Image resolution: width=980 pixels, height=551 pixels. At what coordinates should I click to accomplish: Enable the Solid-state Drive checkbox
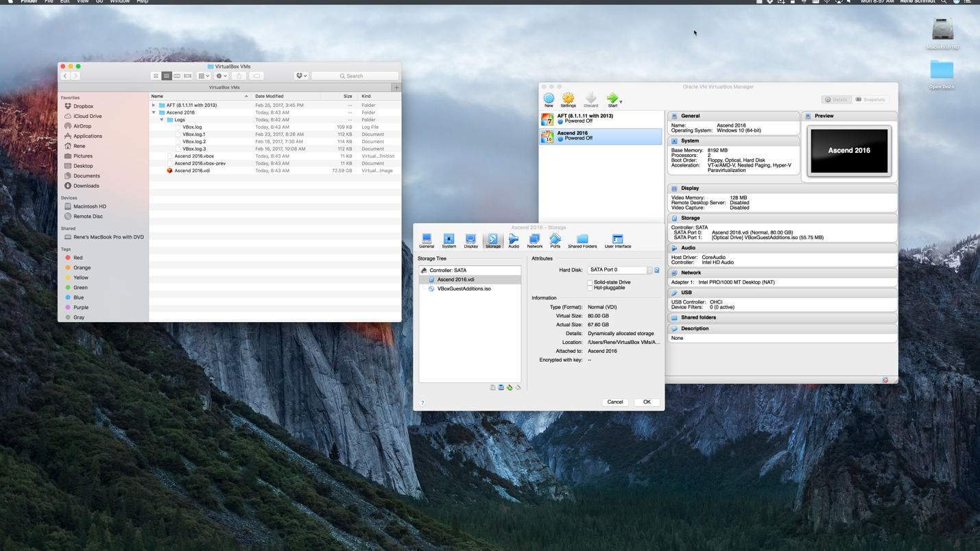coord(590,282)
